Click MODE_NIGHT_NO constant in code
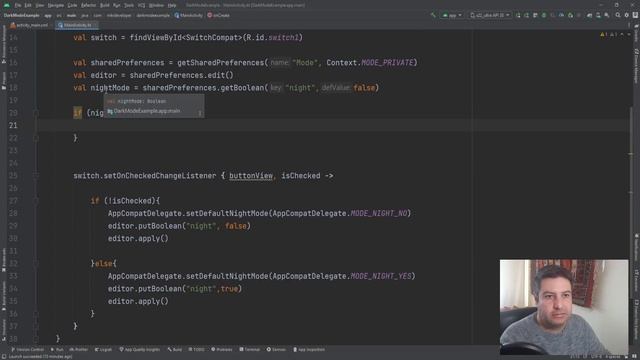Screen dimensions: 640x360 click(x=379, y=213)
